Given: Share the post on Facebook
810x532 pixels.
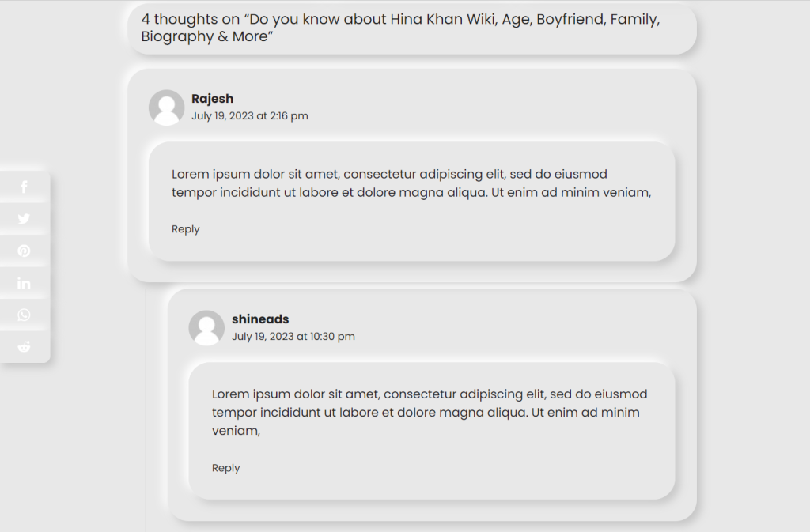Looking at the screenshot, I should click(x=24, y=187).
